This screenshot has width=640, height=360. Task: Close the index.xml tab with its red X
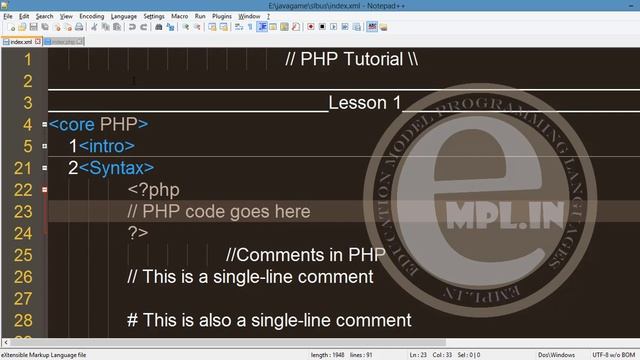pyautogui.click(x=38, y=42)
